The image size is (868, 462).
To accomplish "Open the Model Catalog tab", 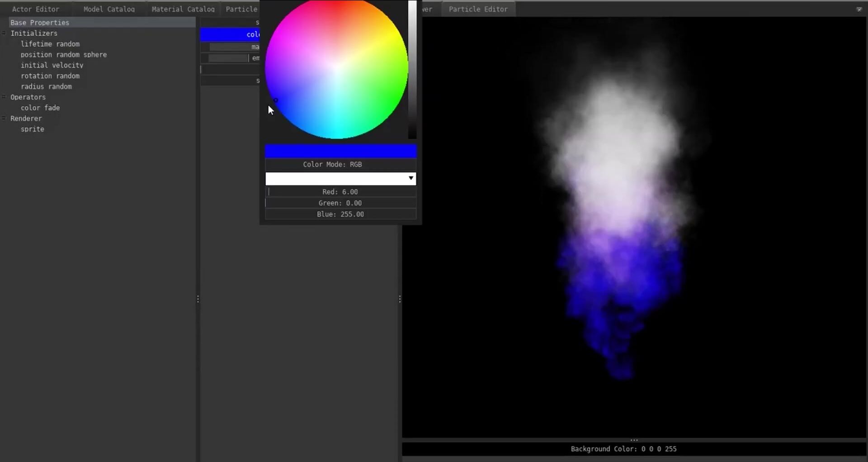I will coord(109,9).
